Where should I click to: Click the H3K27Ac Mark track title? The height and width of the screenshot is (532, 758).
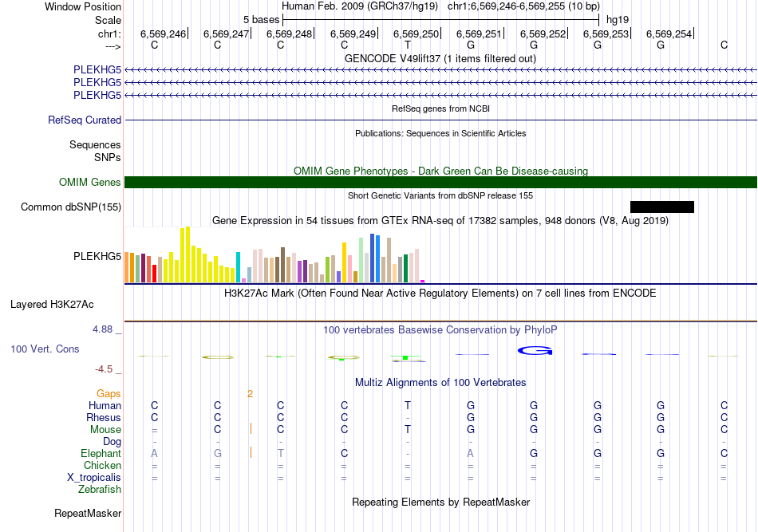[x=440, y=294]
